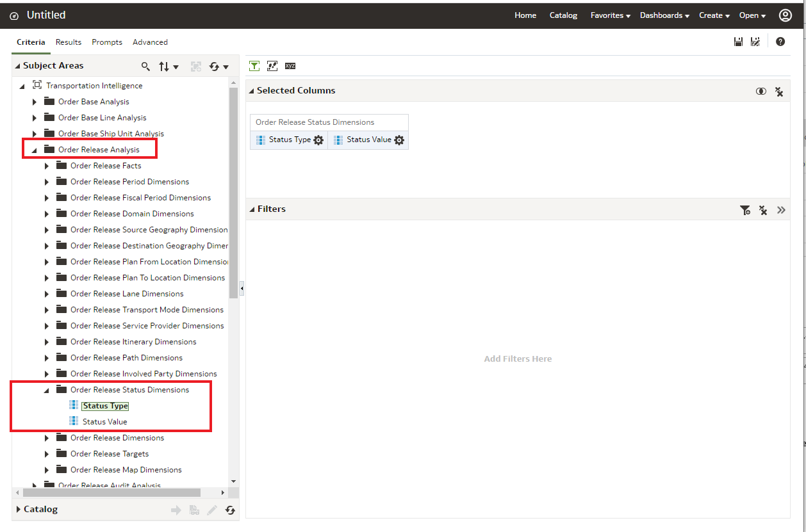Screen dimensions: 806x532
Task: Collapse Order Release Status Dimensions folder
Action: pos(47,391)
